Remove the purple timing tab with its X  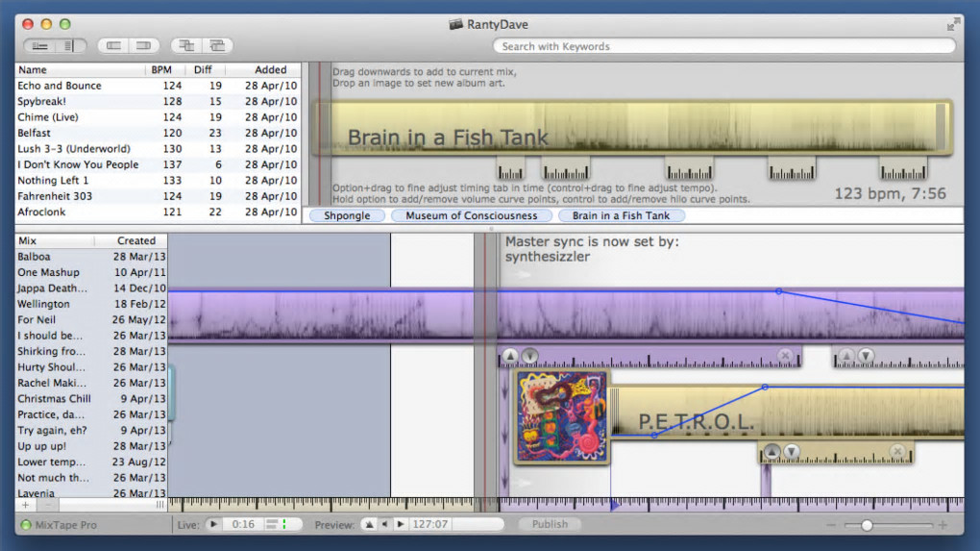785,356
